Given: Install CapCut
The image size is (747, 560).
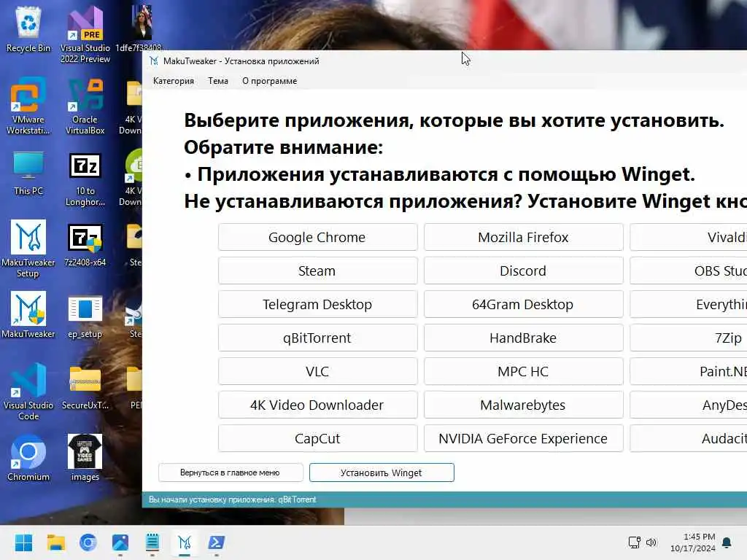Looking at the screenshot, I should tap(318, 438).
